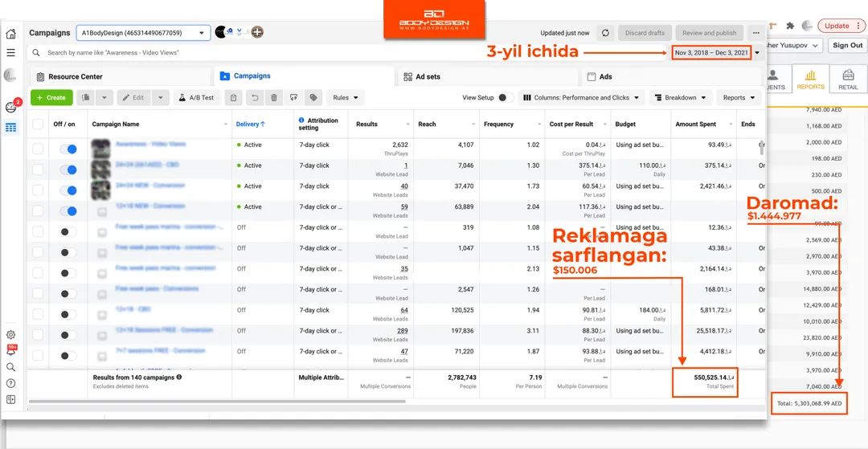Tick the checkbox of the 120,525 reach row

click(38, 314)
